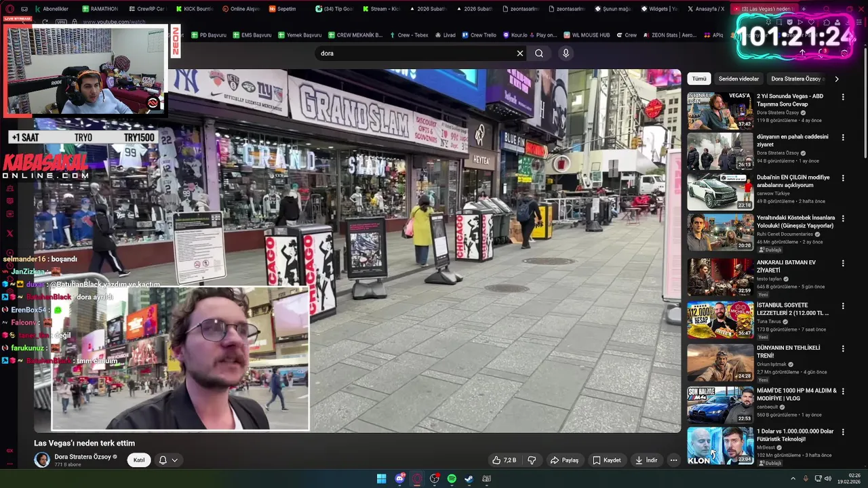The image size is (868, 488).
Task: Clear the search box with X
Action: (x=520, y=54)
